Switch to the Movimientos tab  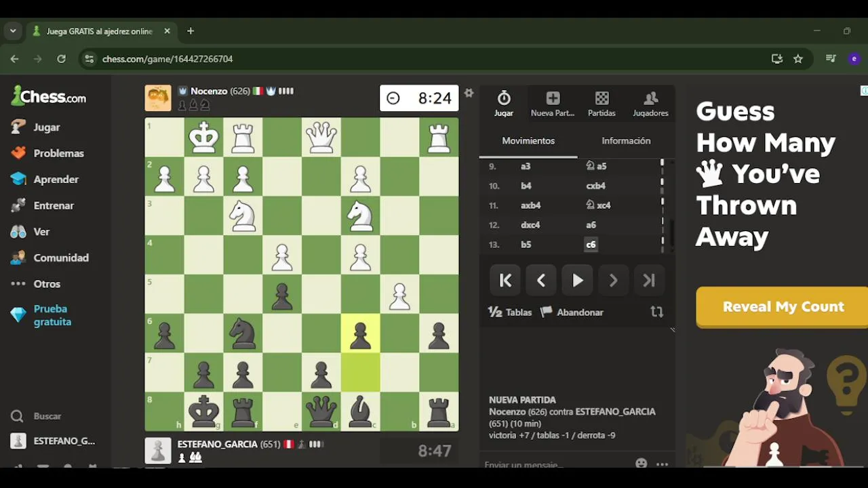528,141
